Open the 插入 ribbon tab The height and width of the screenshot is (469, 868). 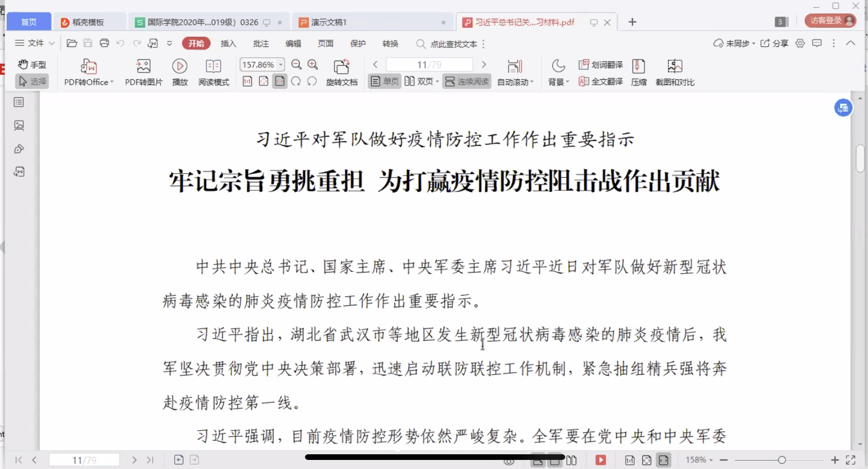[228, 44]
